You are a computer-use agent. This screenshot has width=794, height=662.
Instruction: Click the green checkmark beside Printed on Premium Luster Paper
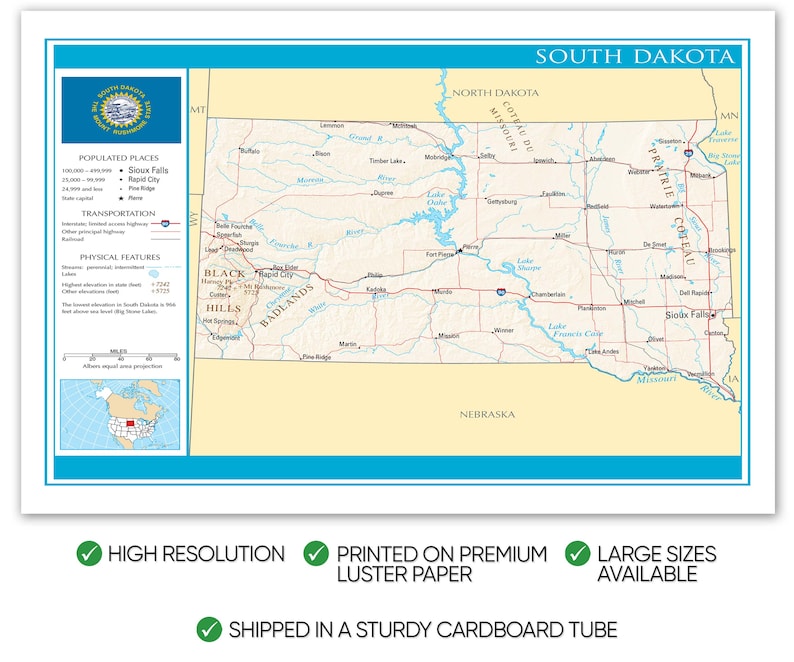click(316, 553)
